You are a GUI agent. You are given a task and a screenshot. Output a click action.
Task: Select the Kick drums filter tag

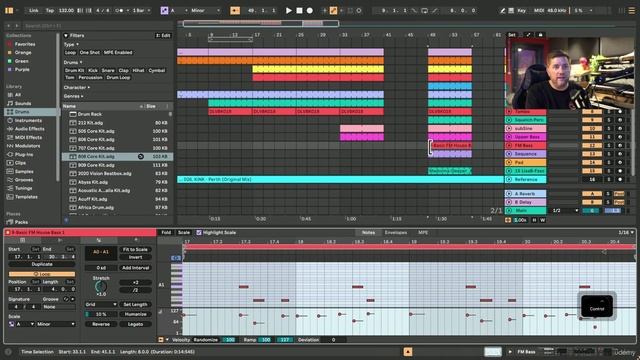point(93,70)
